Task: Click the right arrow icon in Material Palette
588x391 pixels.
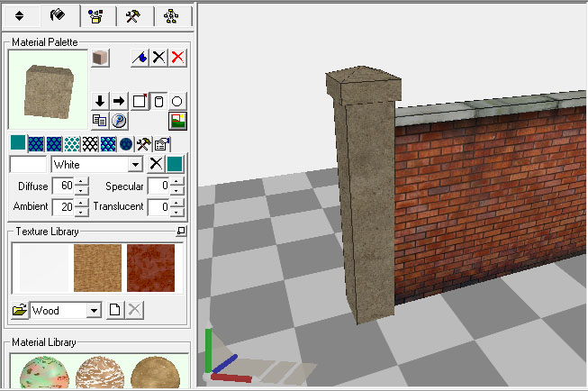Action: click(119, 101)
